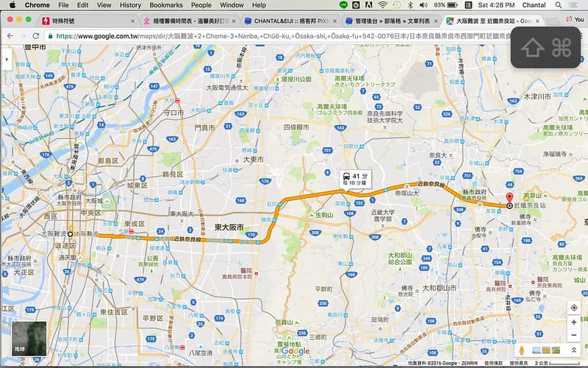Image resolution: width=588 pixels, height=368 pixels.
Task: Close the 特殊符號 tab
Action: tap(132, 21)
